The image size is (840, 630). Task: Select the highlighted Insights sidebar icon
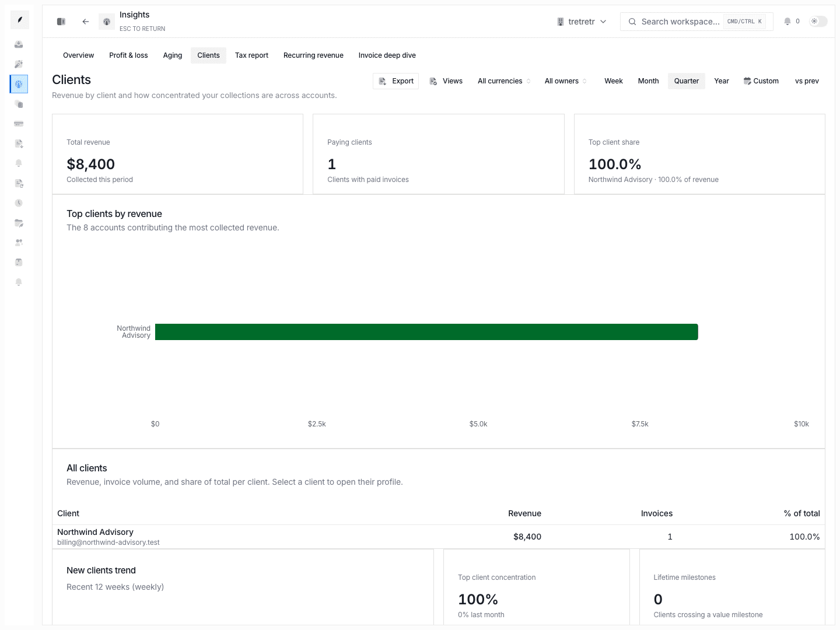(x=19, y=84)
